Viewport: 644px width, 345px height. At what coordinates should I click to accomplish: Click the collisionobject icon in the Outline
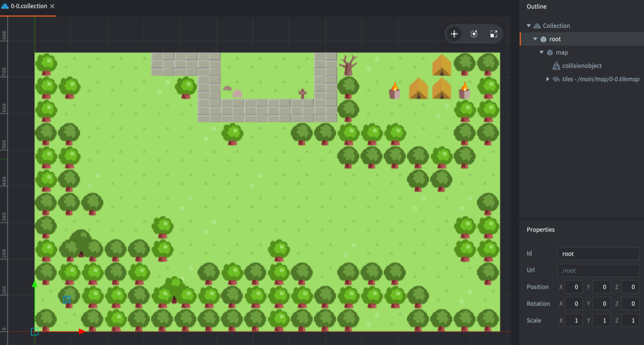(556, 66)
